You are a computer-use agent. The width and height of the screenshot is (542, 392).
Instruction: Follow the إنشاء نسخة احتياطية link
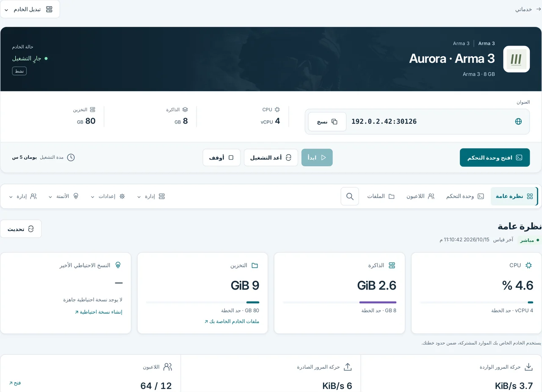click(x=99, y=312)
